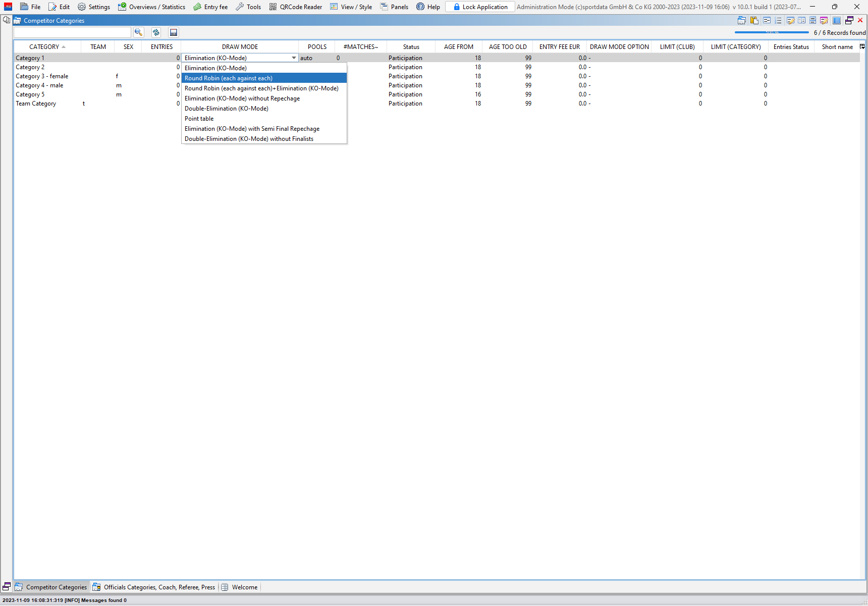Click the refresh arrows icon
868x606 pixels.
[x=156, y=32]
